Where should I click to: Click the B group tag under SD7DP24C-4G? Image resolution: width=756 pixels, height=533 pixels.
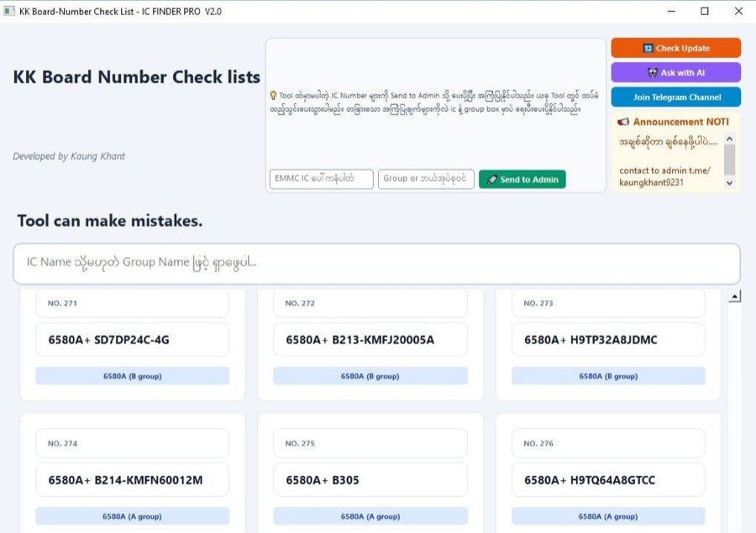click(x=133, y=376)
